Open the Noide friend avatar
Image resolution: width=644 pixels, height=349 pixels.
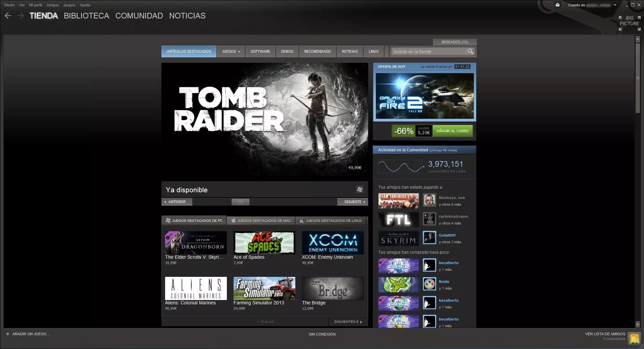point(429,285)
